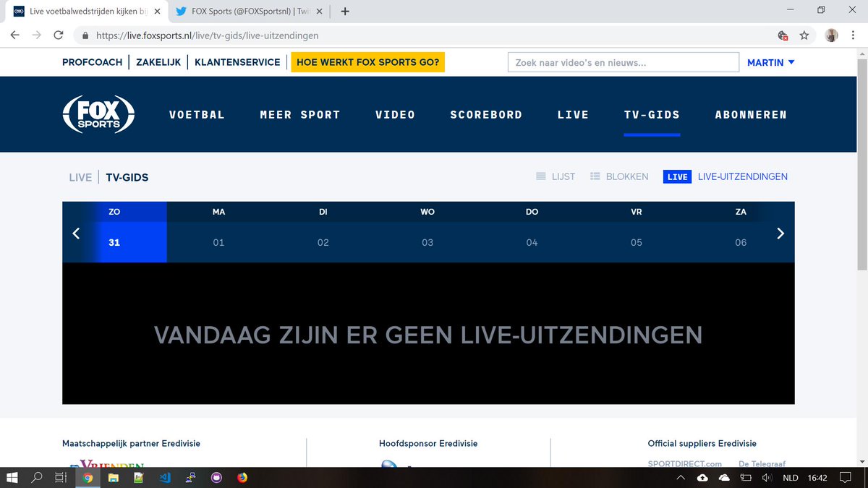
Task: Select day DI 02
Action: pos(323,232)
